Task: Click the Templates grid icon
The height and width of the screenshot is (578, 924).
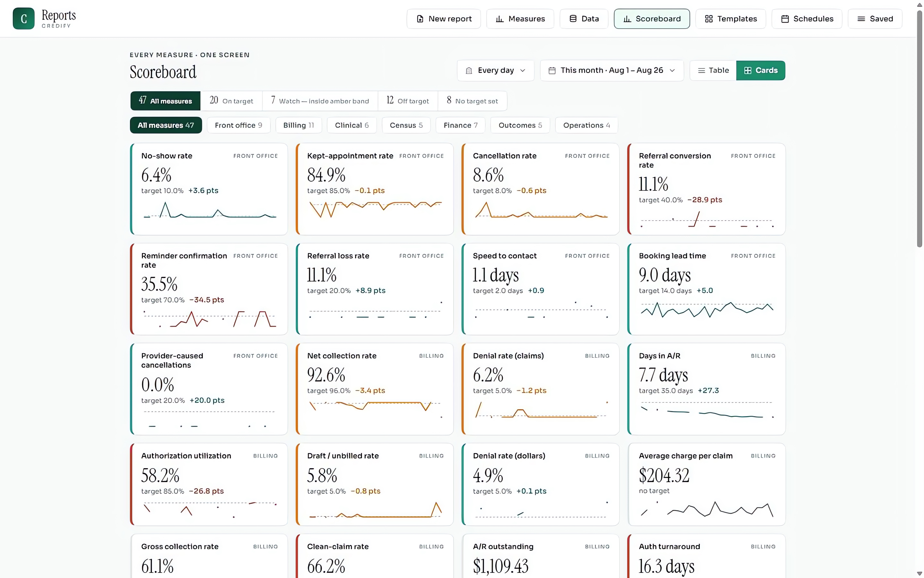Action: pyautogui.click(x=709, y=19)
